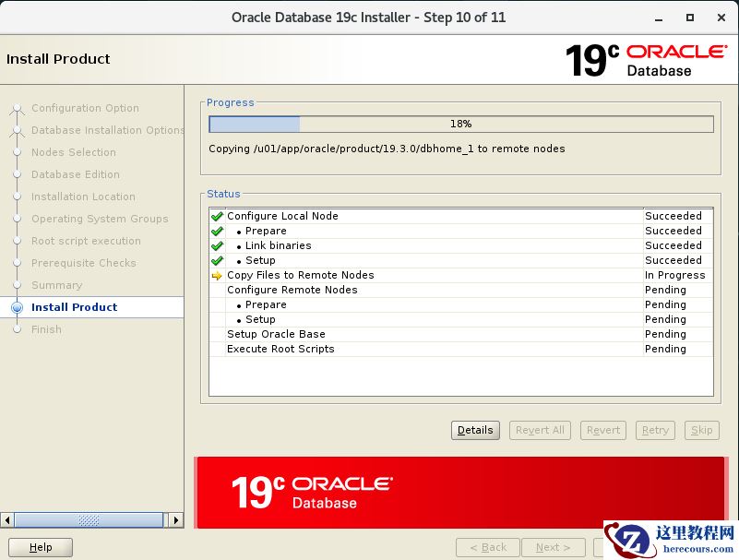Click the Retry button
Viewport: 739px width, 560px height.
pos(655,430)
